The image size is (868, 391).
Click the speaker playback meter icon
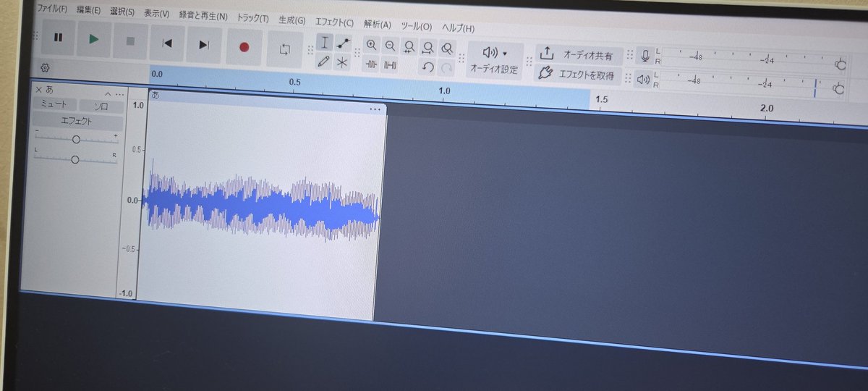tap(643, 78)
